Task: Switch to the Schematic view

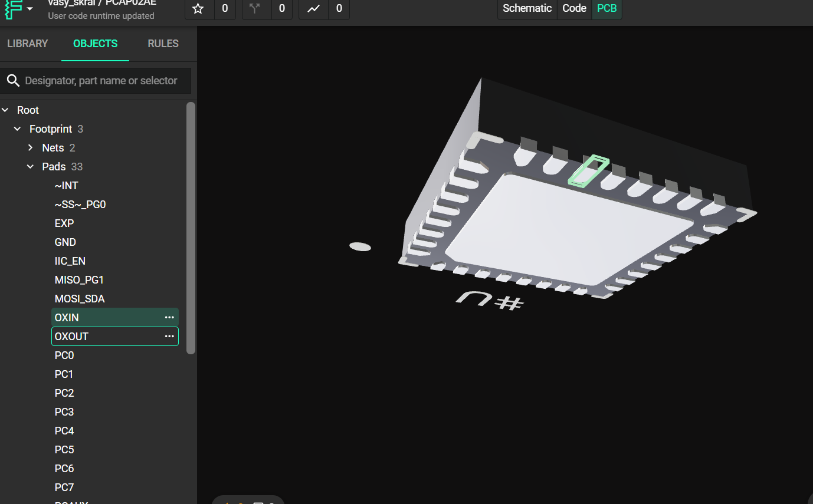Action: pos(527,8)
